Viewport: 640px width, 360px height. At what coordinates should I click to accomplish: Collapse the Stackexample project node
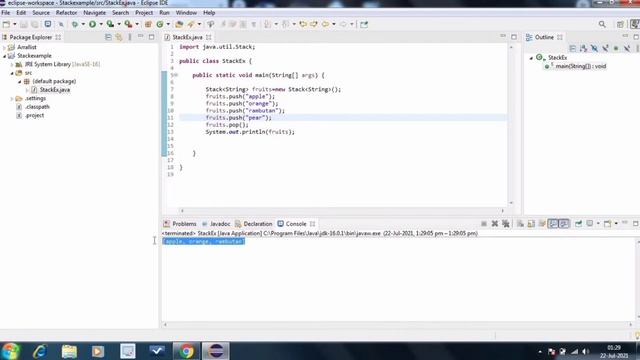(x=4, y=56)
